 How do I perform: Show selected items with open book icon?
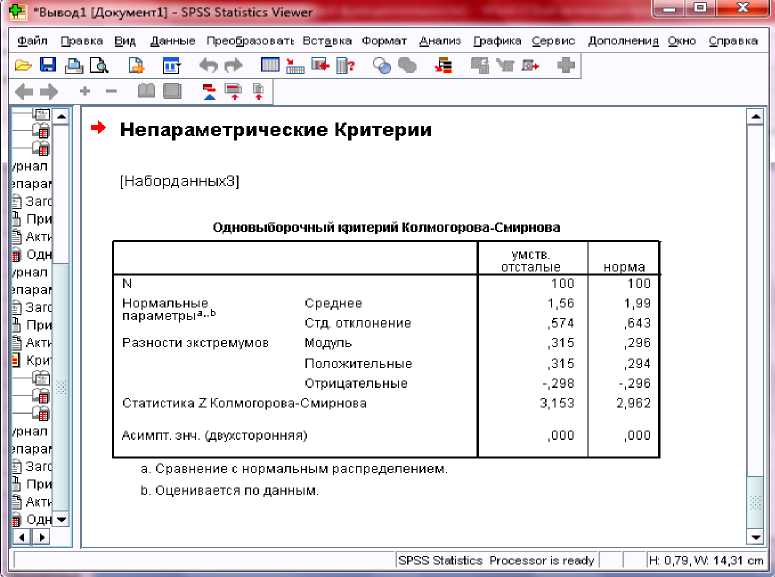(146, 91)
